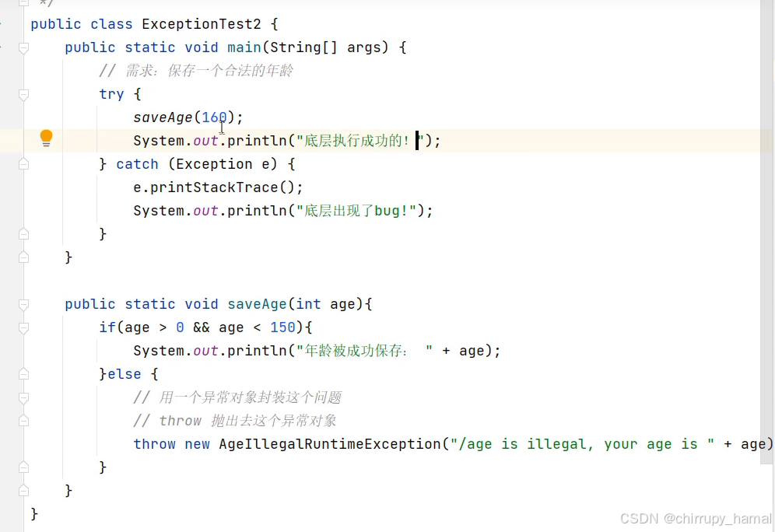Collapse the if(age > 0) block fold marker
The width and height of the screenshot is (775, 532).
(x=23, y=327)
